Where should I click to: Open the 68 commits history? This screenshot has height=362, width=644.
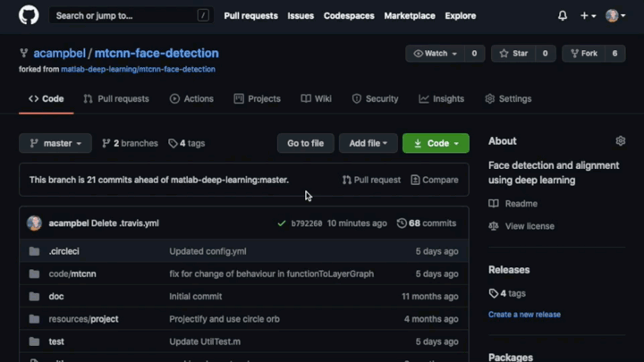[x=427, y=223]
